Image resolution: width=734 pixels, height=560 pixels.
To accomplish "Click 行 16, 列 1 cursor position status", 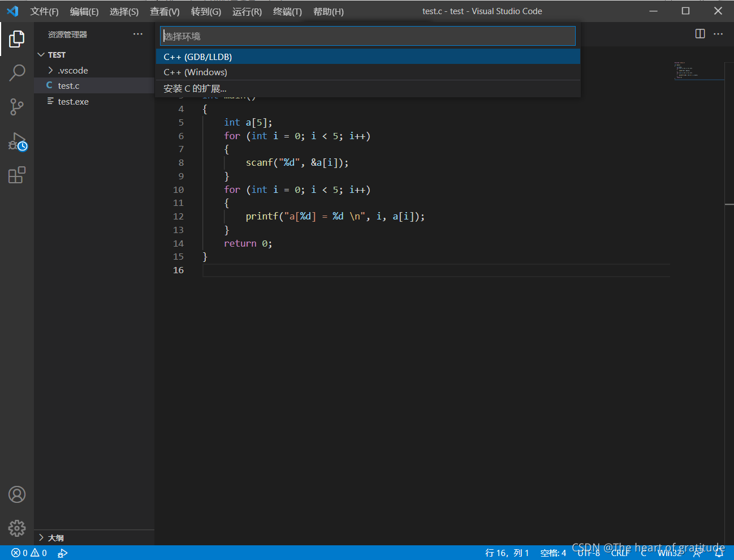I will click(x=507, y=553).
